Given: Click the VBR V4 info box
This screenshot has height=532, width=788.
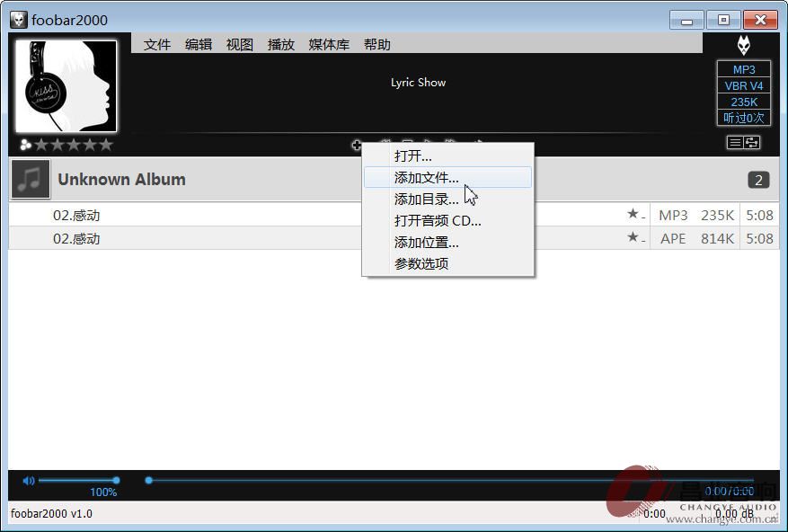Looking at the screenshot, I should tap(744, 85).
